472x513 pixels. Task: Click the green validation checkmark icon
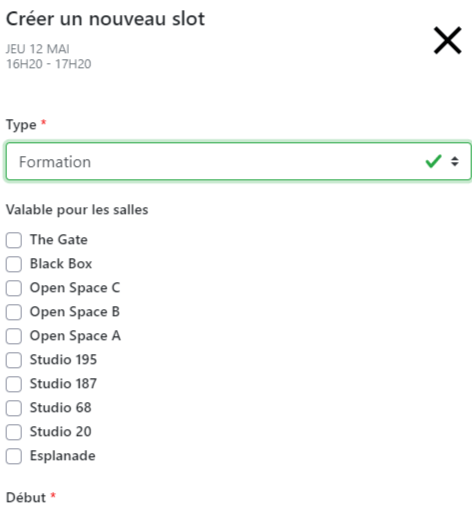tap(433, 161)
